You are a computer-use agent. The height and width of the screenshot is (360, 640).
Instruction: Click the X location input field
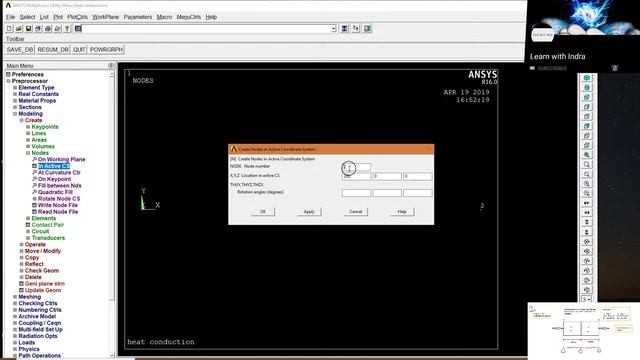[x=356, y=176]
